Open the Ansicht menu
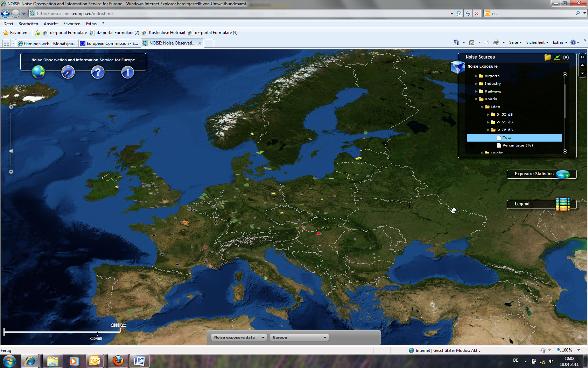The image size is (588, 368). click(x=51, y=24)
